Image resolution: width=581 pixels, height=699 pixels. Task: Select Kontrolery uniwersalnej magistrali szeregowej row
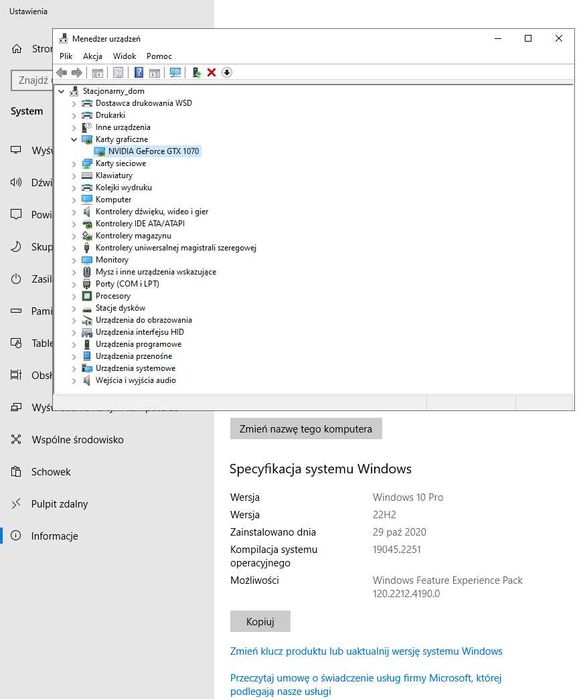(x=176, y=248)
